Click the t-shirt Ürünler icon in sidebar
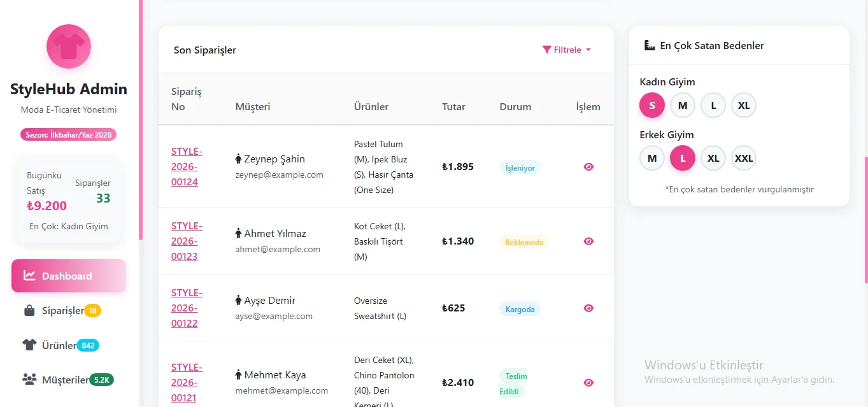The height and width of the screenshot is (407, 868). click(x=29, y=345)
